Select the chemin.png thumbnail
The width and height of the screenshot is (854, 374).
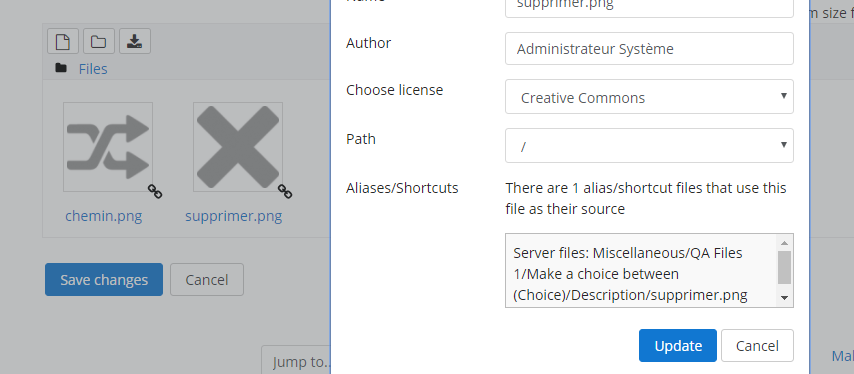[x=108, y=147]
